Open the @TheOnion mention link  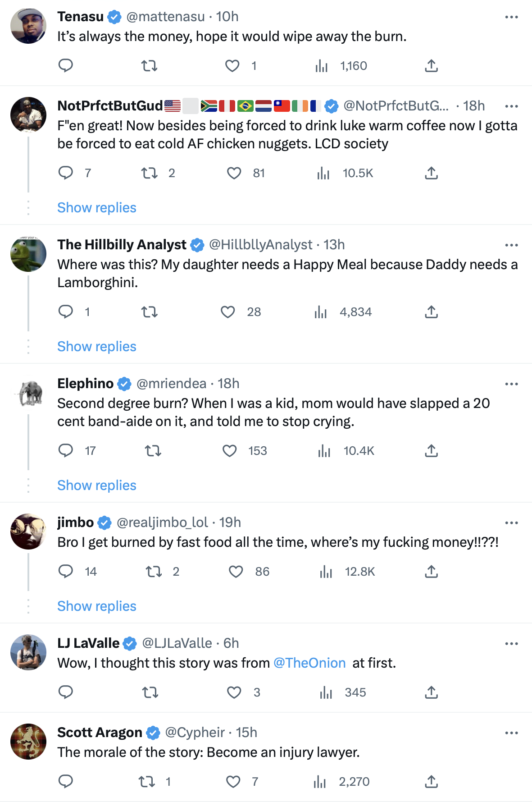point(309,663)
